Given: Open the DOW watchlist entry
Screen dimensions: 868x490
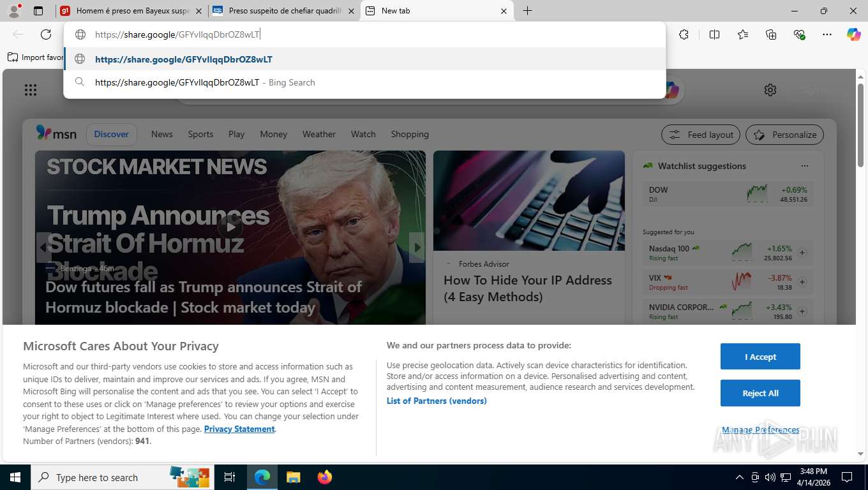Looking at the screenshot, I should pos(728,194).
